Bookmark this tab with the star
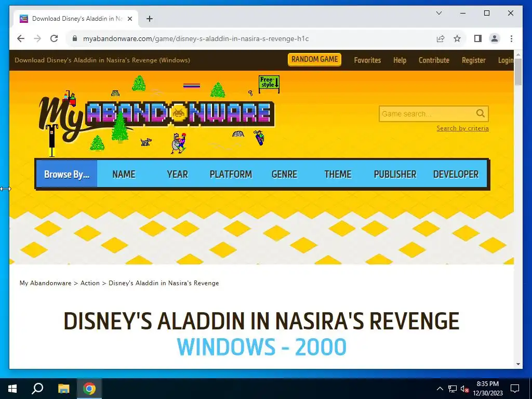532x399 pixels. tap(457, 38)
